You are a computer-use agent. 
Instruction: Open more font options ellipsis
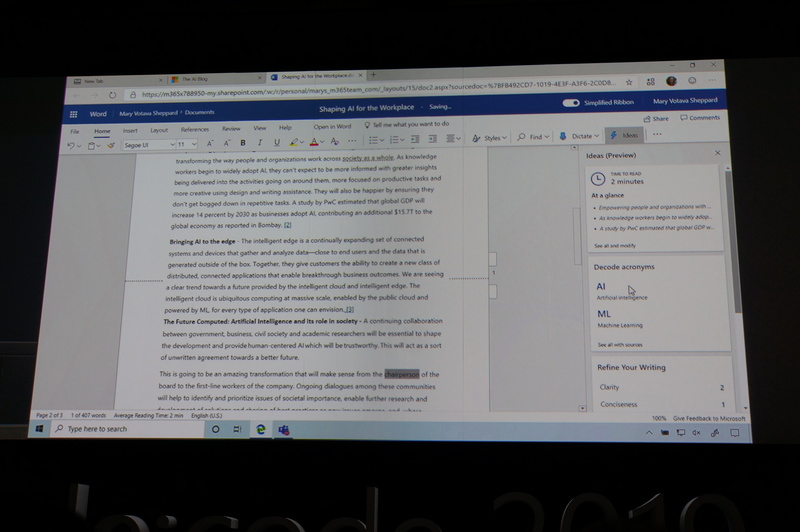[352, 140]
